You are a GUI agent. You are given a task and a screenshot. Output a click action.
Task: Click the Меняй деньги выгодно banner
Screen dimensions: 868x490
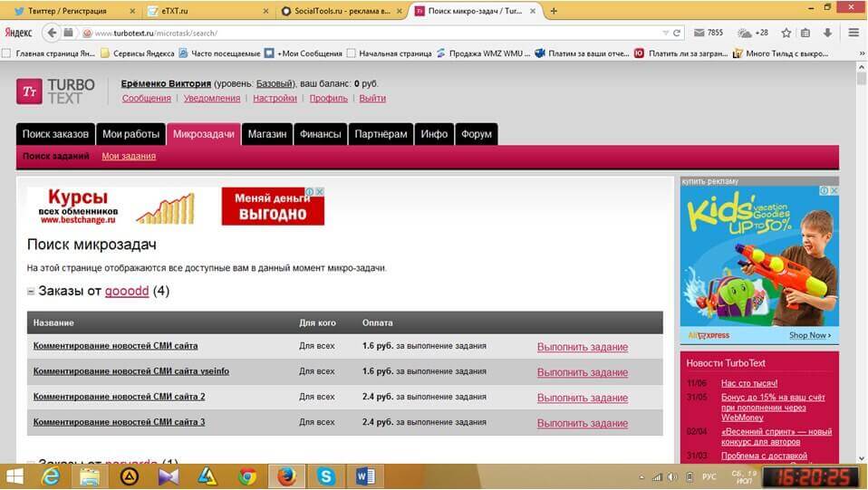(x=273, y=206)
